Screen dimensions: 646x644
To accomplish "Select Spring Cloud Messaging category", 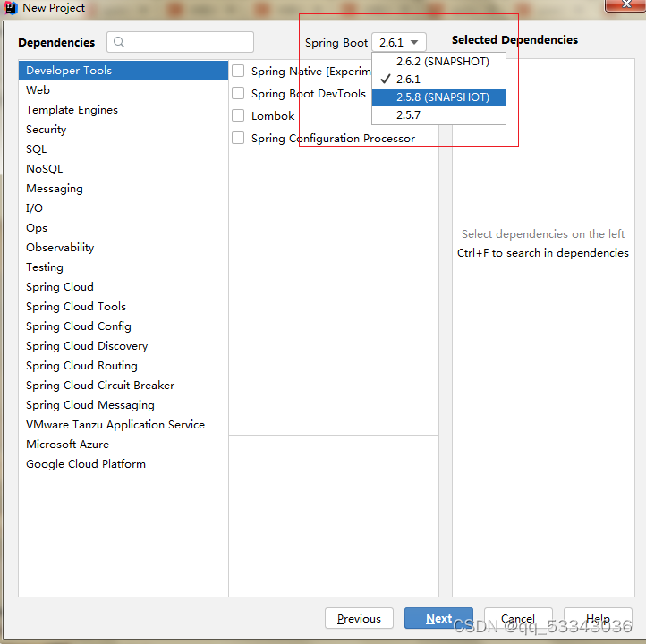I will [x=123, y=405].
